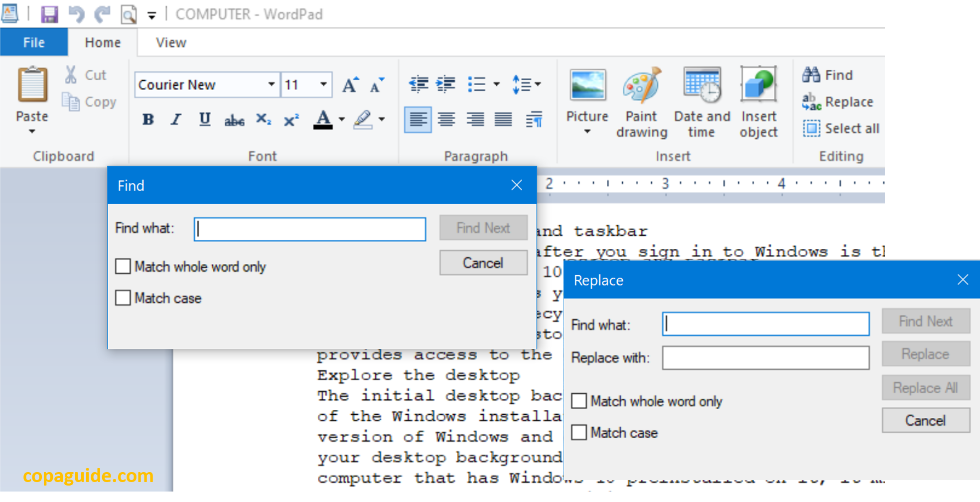
Task: Toggle Underline formatting
Action: (204, 119)
